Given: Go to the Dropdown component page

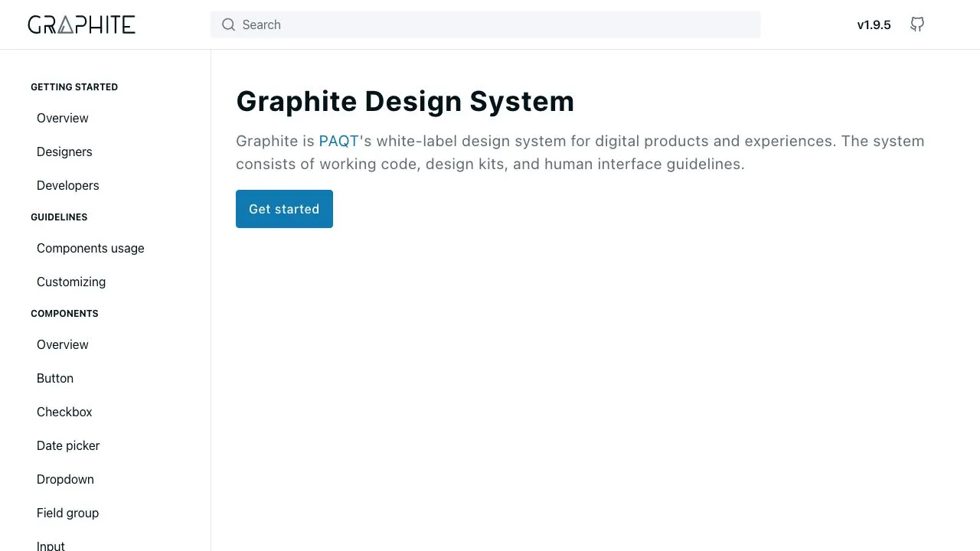Looking at the screenshot, I should coord(65,479).
